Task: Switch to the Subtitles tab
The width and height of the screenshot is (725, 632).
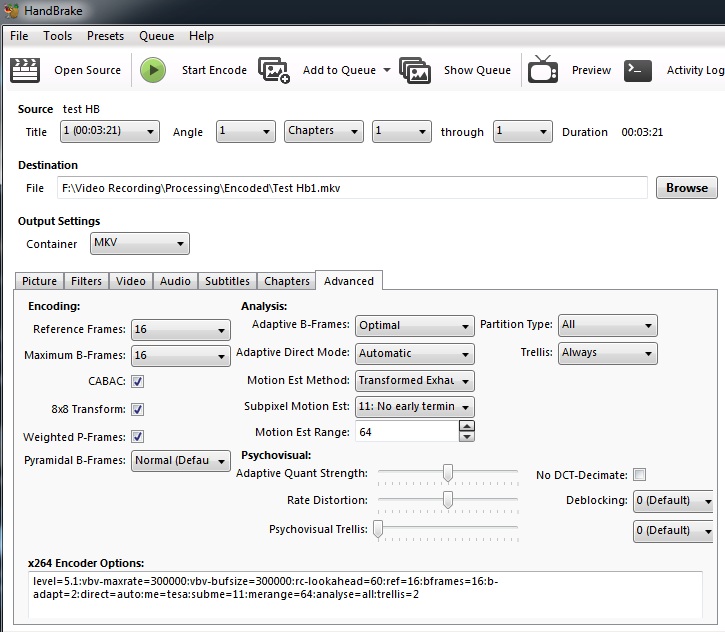Action: click(x=227, y=281)
